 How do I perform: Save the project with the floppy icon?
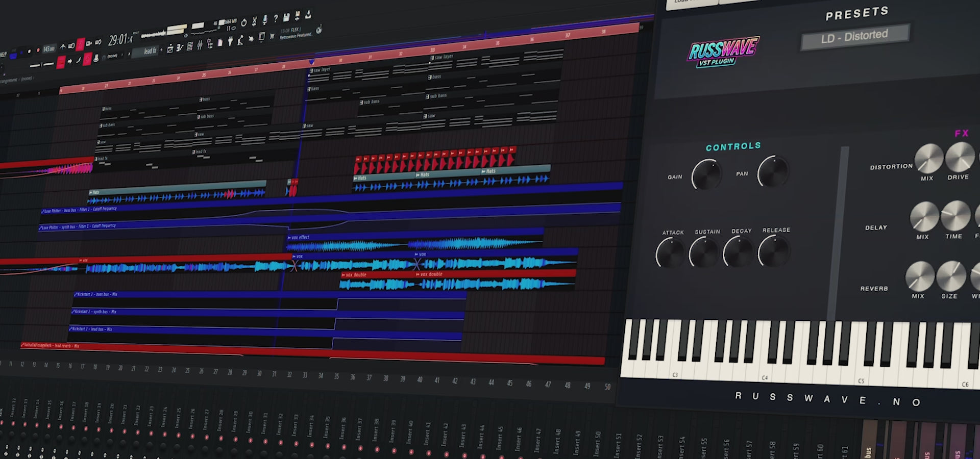point(286,17)
